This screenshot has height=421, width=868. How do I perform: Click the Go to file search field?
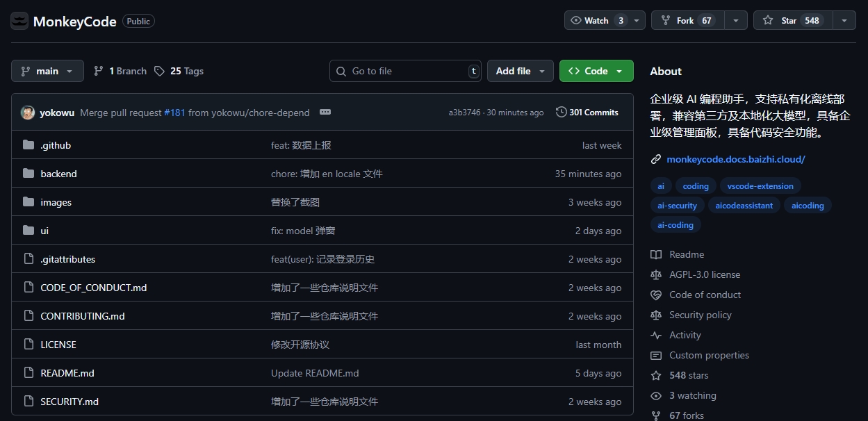click(x=405, y=71)
